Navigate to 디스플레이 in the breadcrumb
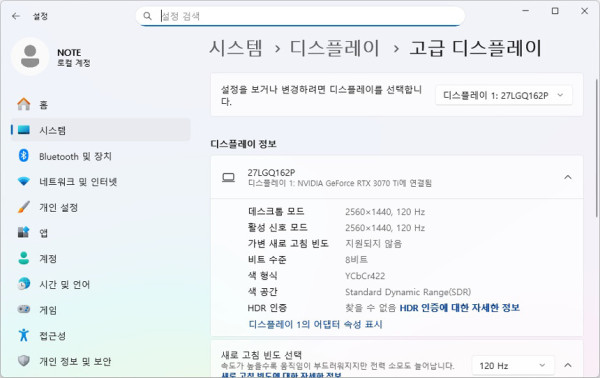Screen dimensions: 600x378 334,49
